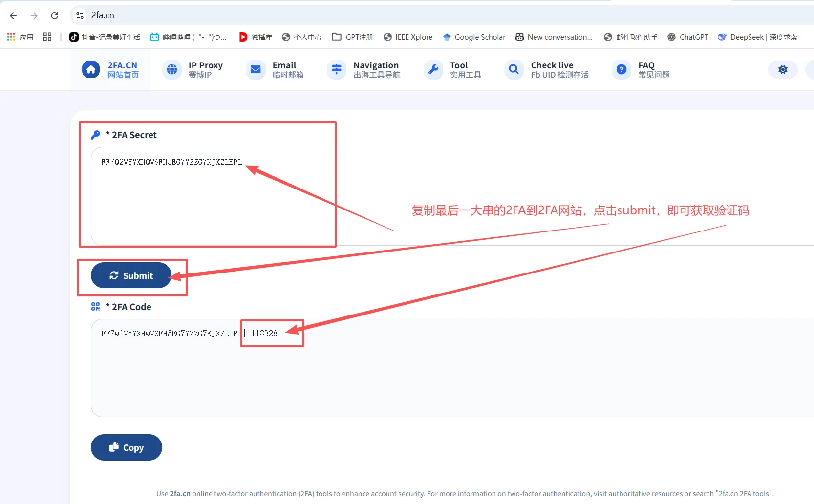Select the generated code 118328
Image resolution: width=814 pixels, height=504 pixels.
click(264, 333)
